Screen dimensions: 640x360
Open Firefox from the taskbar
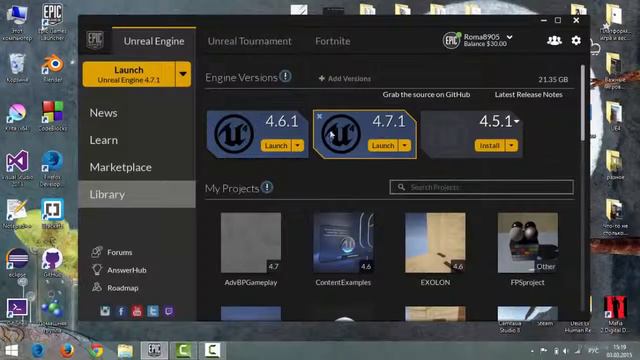point(67,351)
